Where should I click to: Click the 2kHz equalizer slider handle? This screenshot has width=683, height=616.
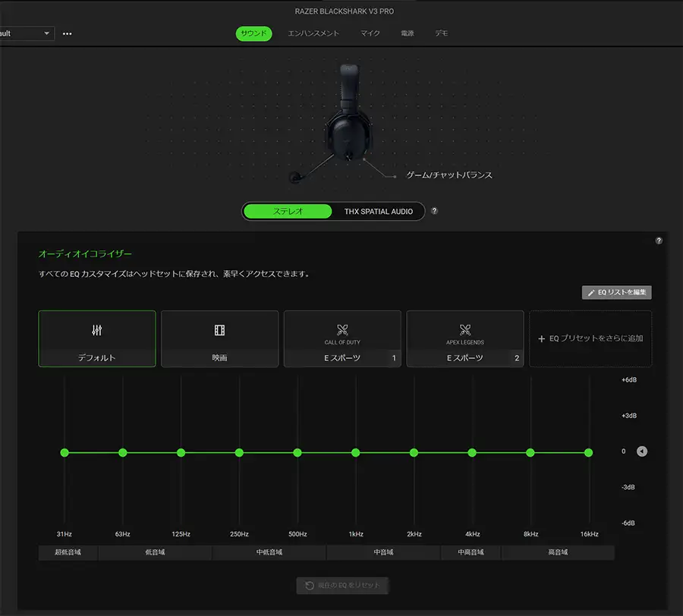click(x=414, y=453)
